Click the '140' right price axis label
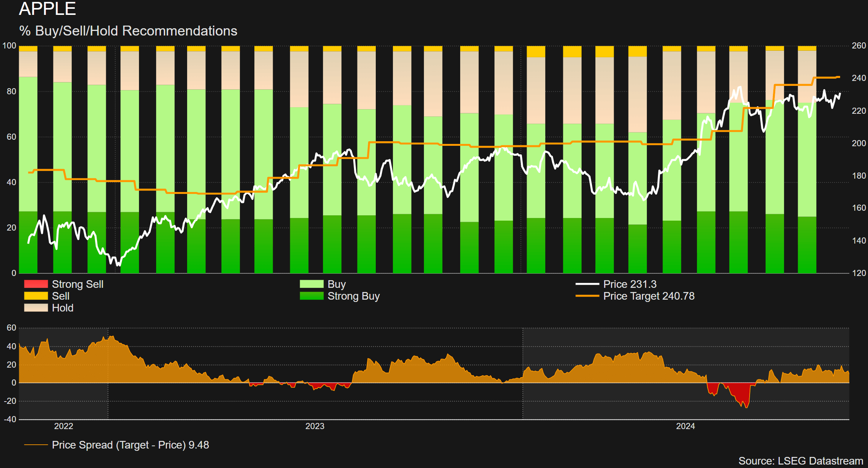 pyautogui.click(x=859, y=240)
